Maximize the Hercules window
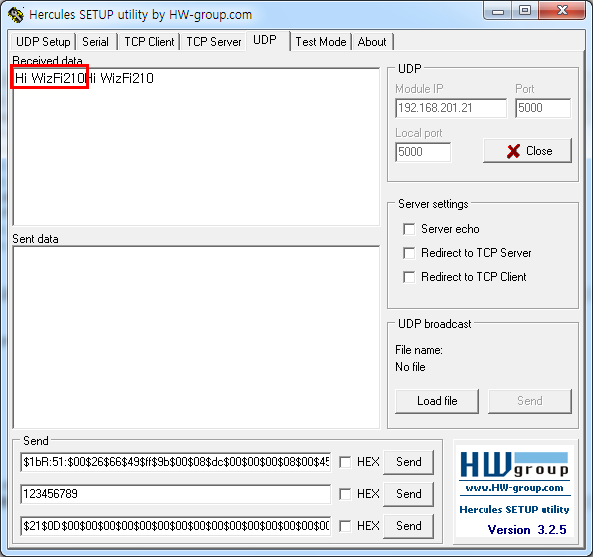Image resolution: width=593 pixels, height=557 pixels. [x=525, y=11]
